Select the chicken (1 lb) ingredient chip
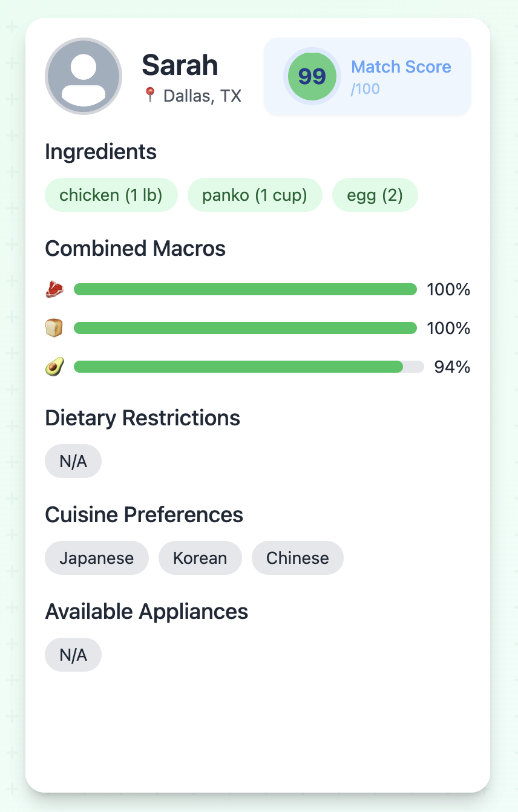The height and width of the screenshot is (812, 518). point(111,195)
